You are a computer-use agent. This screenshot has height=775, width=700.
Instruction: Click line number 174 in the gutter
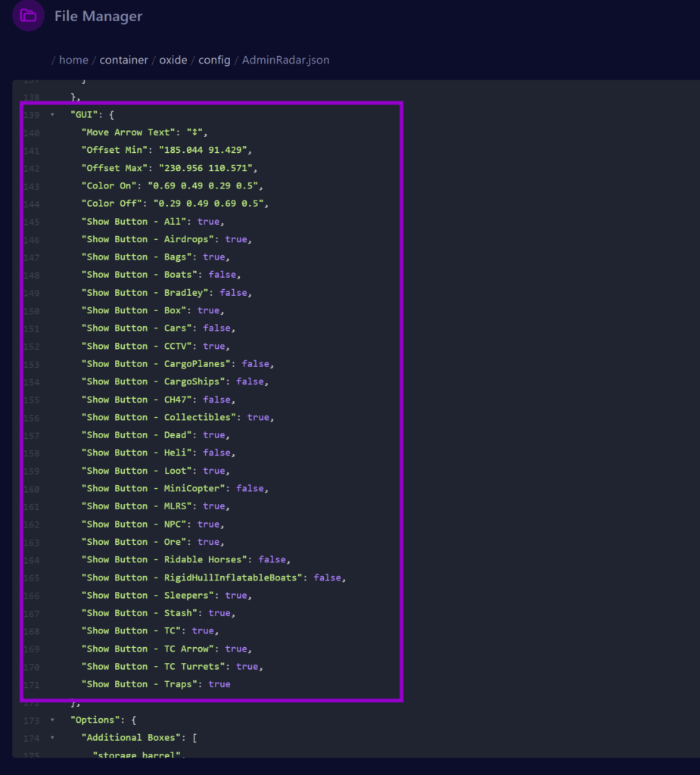[x=31, y=738]
